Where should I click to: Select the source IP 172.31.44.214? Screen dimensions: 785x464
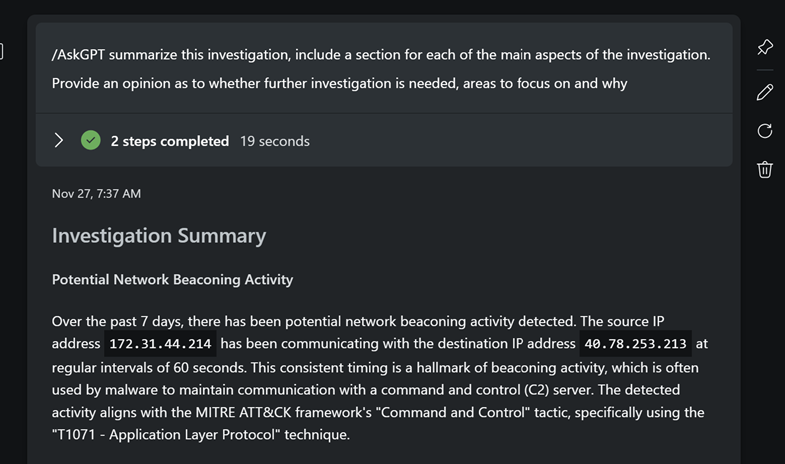(x=160, y=344)
